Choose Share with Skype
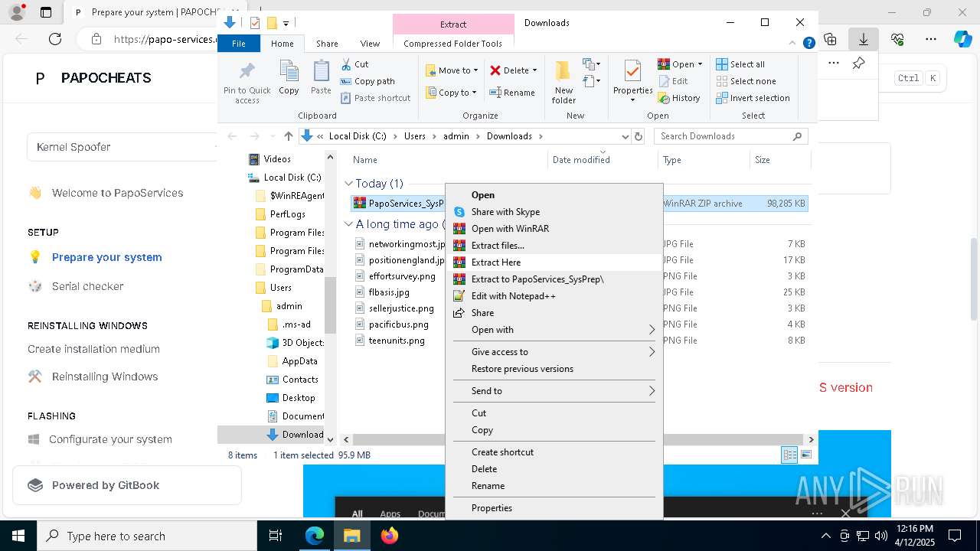Viewport: 980px width, 551px height. point(553,212)
